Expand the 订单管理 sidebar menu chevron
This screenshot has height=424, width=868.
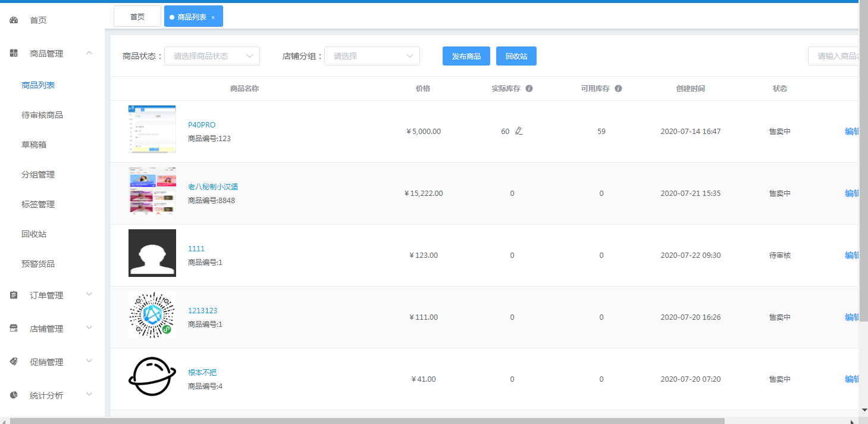(x=89, y=294)
